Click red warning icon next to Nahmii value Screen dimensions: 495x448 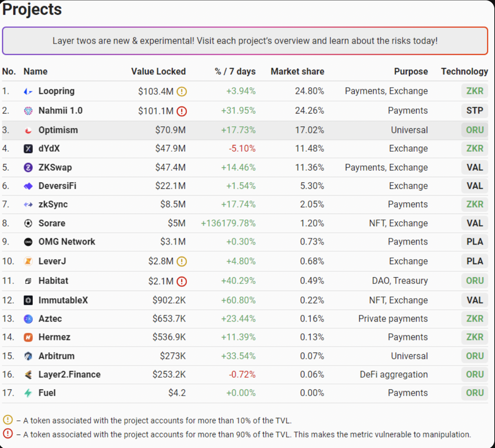point(182,111)
